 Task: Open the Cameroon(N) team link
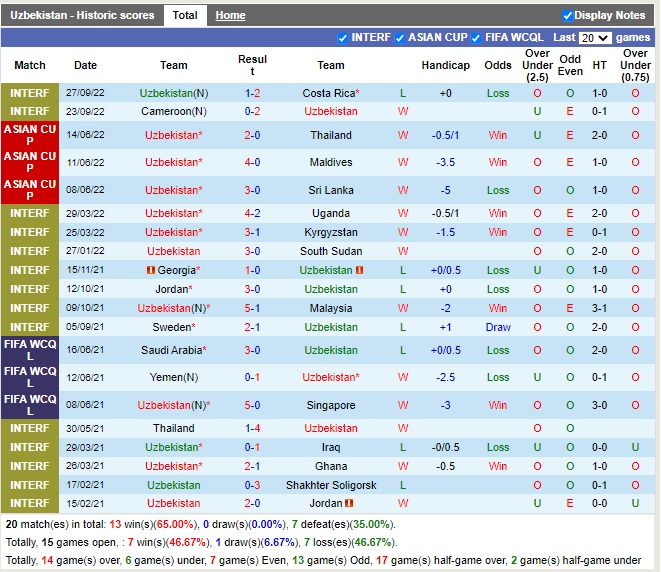(x=173, y=111)
